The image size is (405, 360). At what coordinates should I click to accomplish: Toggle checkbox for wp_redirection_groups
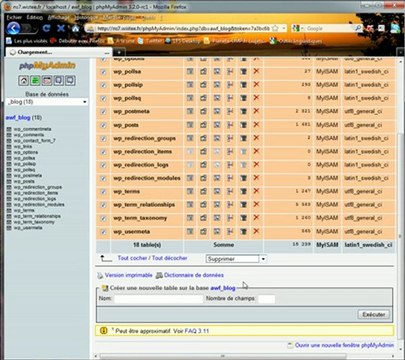pyautogui.click(x=103, y=139)
